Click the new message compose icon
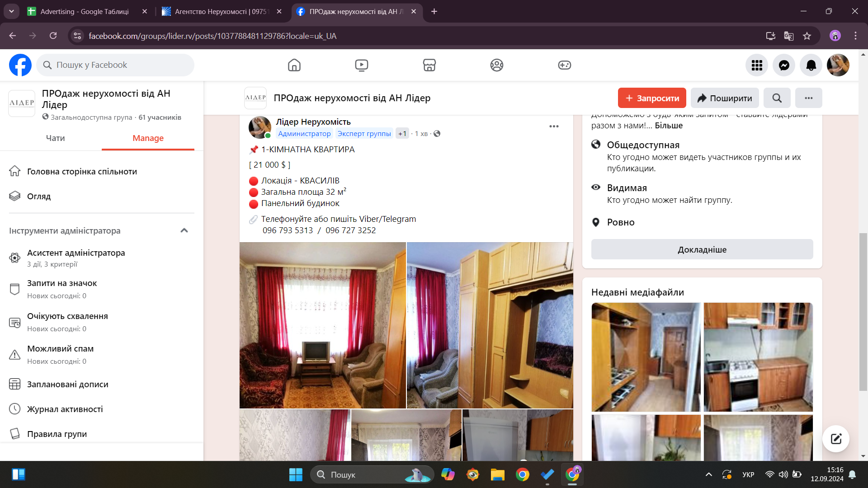The image size is (868, 488). pos(835,438)
